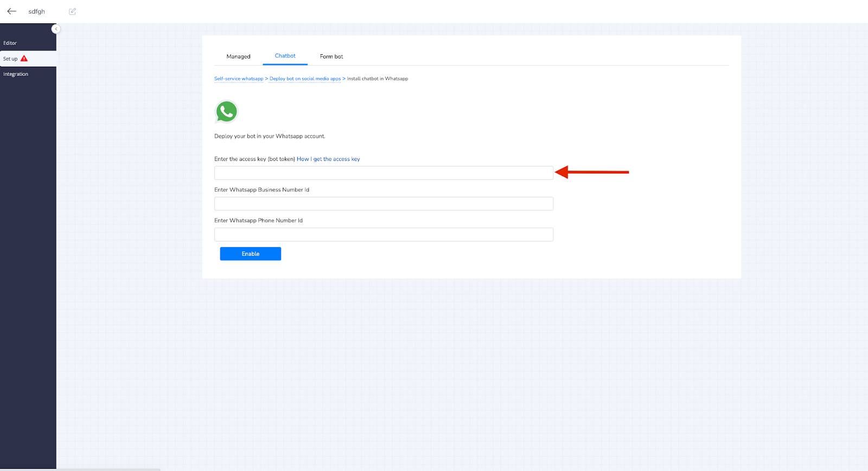This screenshot has width=868, height=471.
Task: Click the WhatsApp logo icon
Action: click(x=226, y=112)
